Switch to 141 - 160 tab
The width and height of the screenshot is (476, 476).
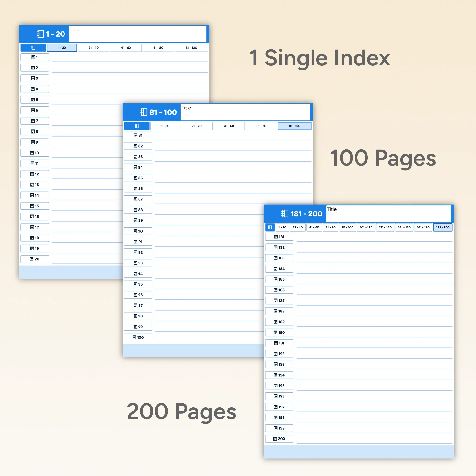[x=404, y=227]
